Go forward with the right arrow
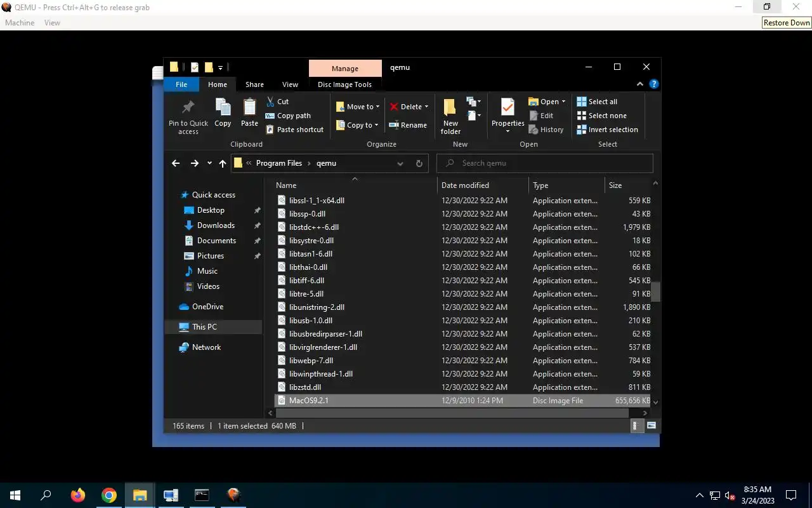The height and width of the screenshot is (508, 812). pos(194,163)
